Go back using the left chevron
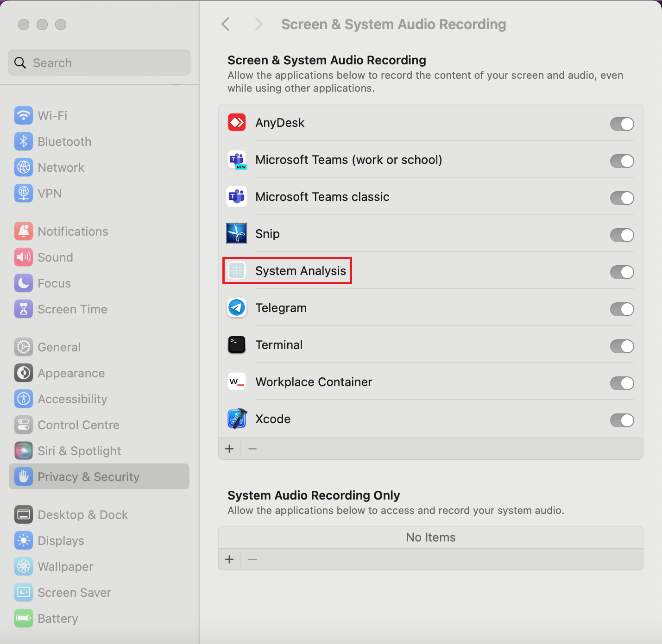662x644 pixels. [226, 24]
